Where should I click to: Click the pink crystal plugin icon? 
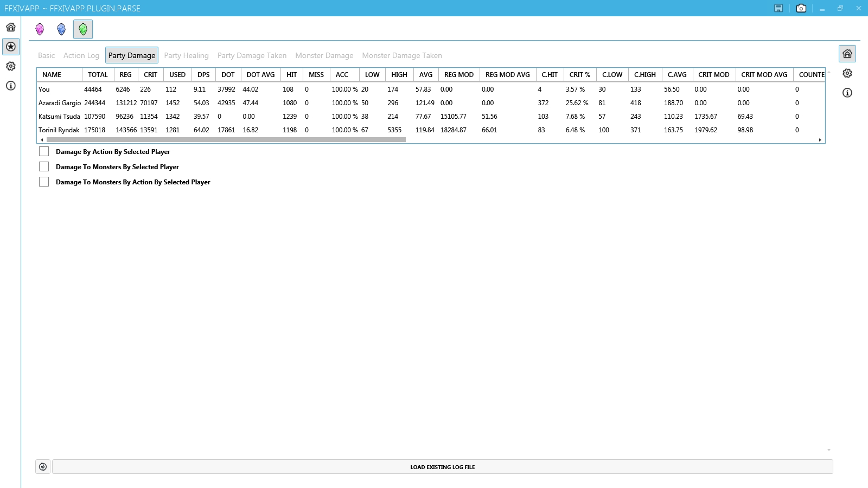tap(40, 29)
